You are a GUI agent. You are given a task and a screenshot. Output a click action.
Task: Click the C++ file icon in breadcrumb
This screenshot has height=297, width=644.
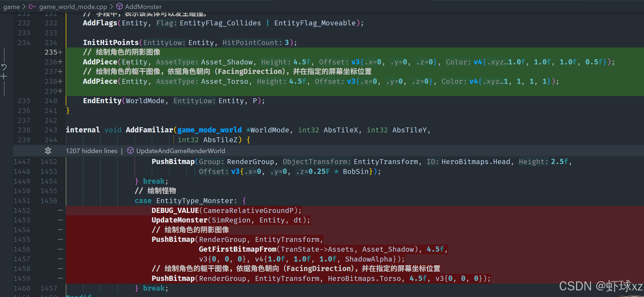tap(32, 7)
